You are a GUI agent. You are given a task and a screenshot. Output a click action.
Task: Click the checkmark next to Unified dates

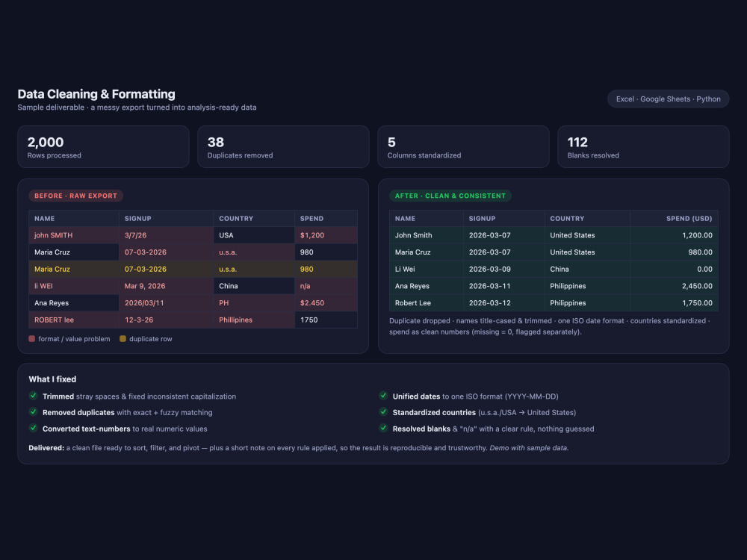coord(383,396)
